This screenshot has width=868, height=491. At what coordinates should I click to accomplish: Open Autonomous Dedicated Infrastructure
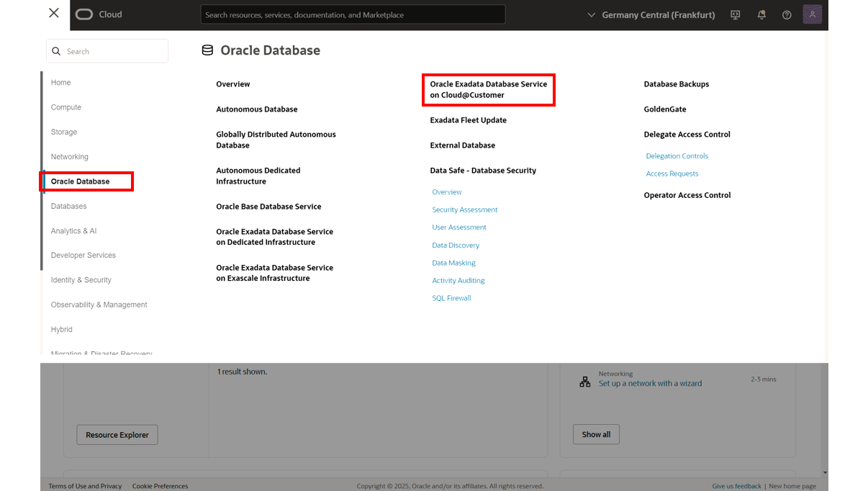click(x=258, y=176)
